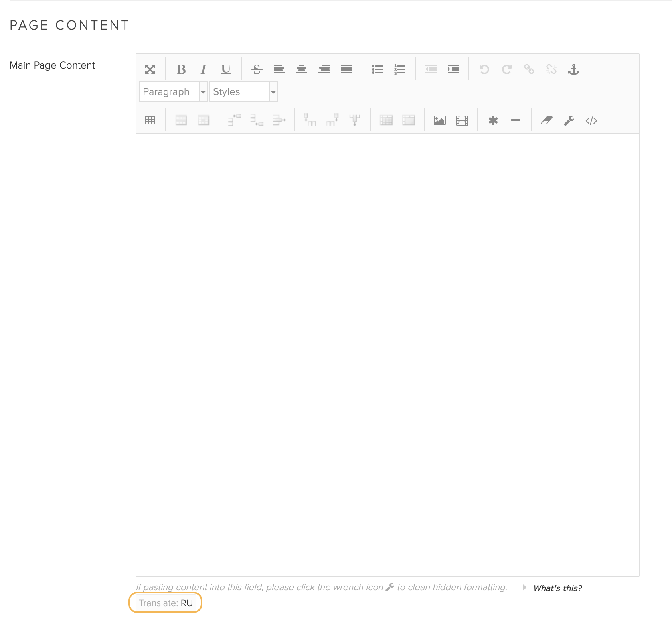Open the Styles dropdown
672x623 pixels.
click(x=243, y=92)
